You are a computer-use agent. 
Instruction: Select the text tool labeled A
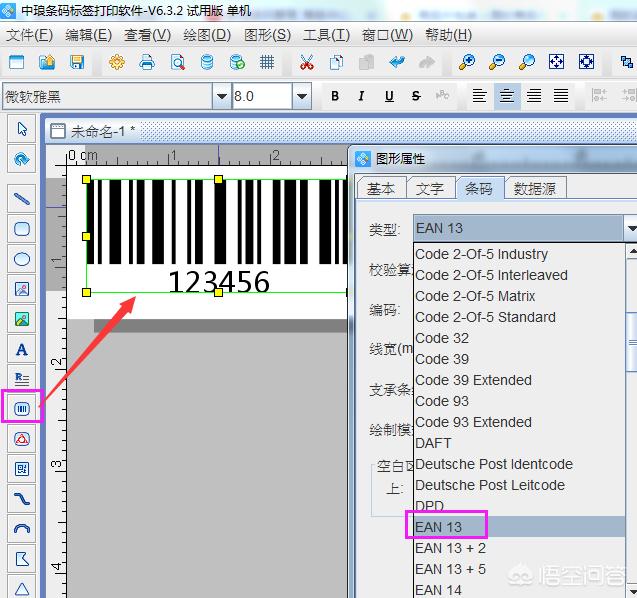22,349
